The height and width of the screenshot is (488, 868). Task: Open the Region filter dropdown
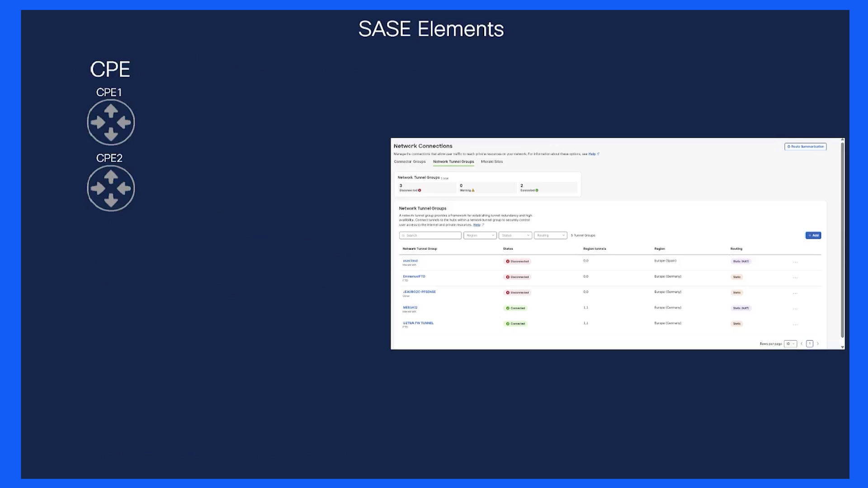(x=480, y=235)
